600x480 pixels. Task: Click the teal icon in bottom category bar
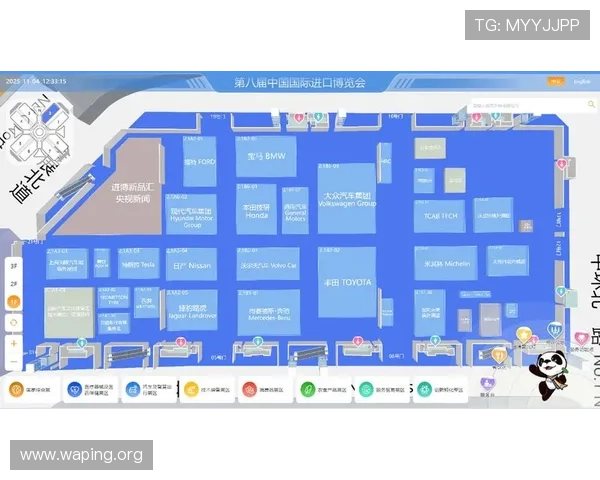click(366, 390)
